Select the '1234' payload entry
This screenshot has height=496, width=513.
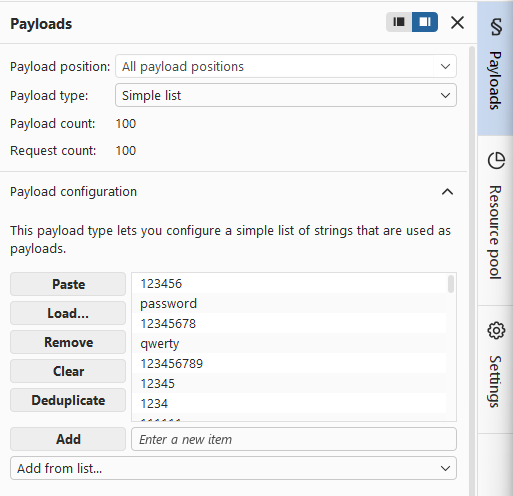tap(289, 403)
